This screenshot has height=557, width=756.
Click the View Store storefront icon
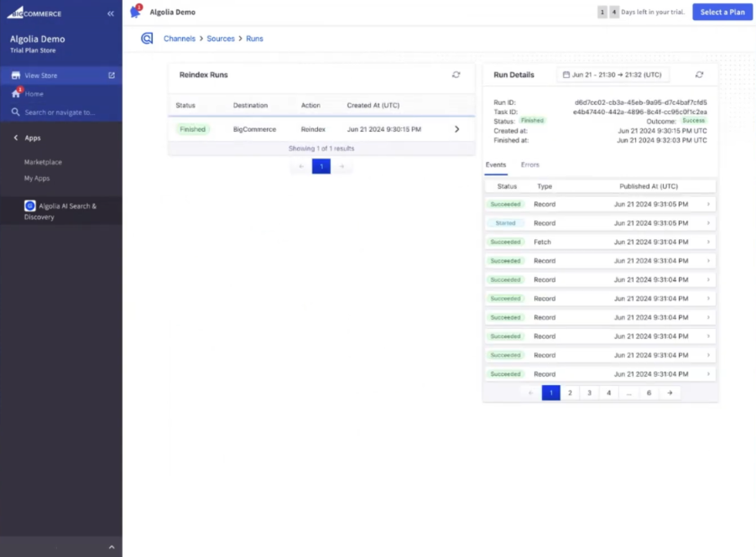(16, 75)
